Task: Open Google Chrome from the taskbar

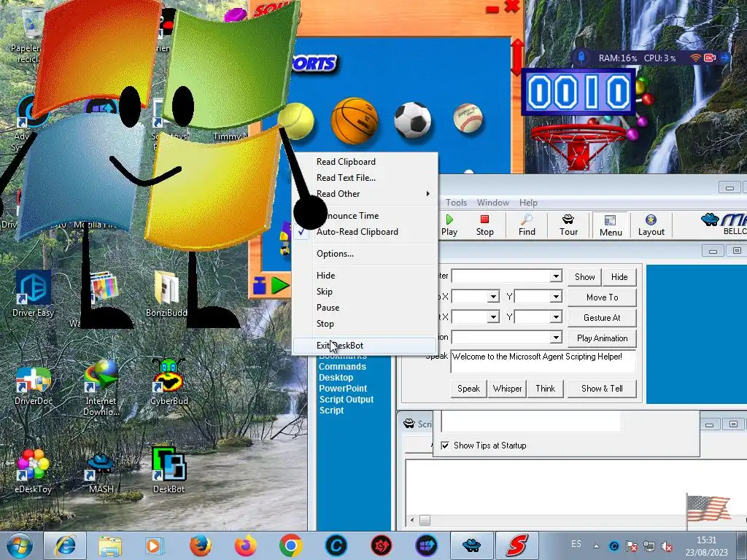Action: tap(290, 545)
